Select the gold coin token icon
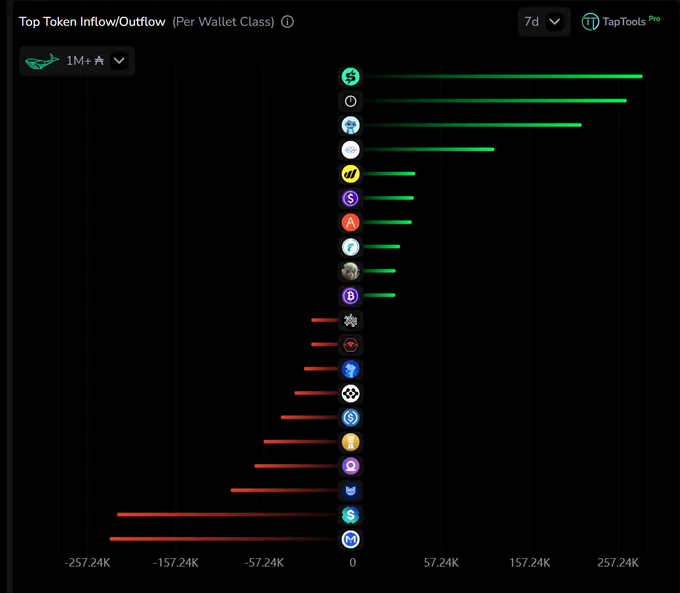This screenshot has height=593, width=680. point(350,442)
